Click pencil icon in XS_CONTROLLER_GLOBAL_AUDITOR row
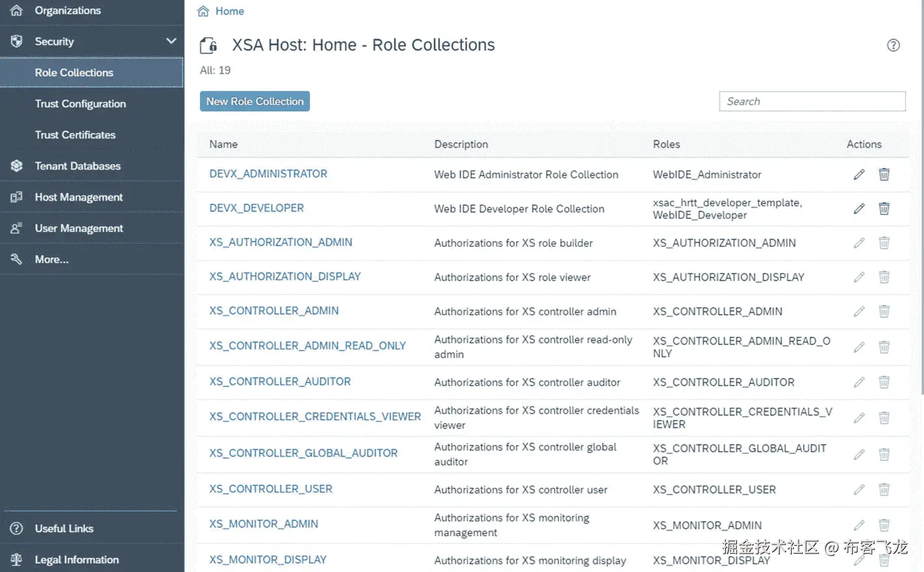 pyautogui.click(x=859, y=454)
